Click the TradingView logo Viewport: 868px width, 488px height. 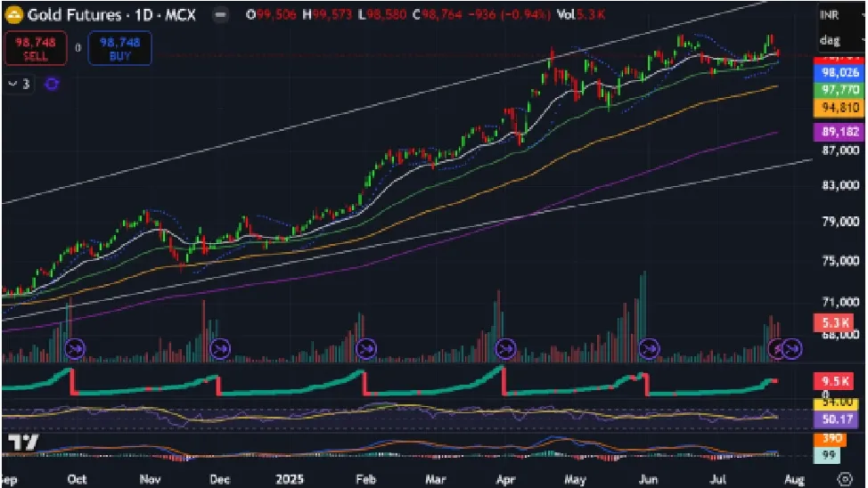(x=23, y=443)
